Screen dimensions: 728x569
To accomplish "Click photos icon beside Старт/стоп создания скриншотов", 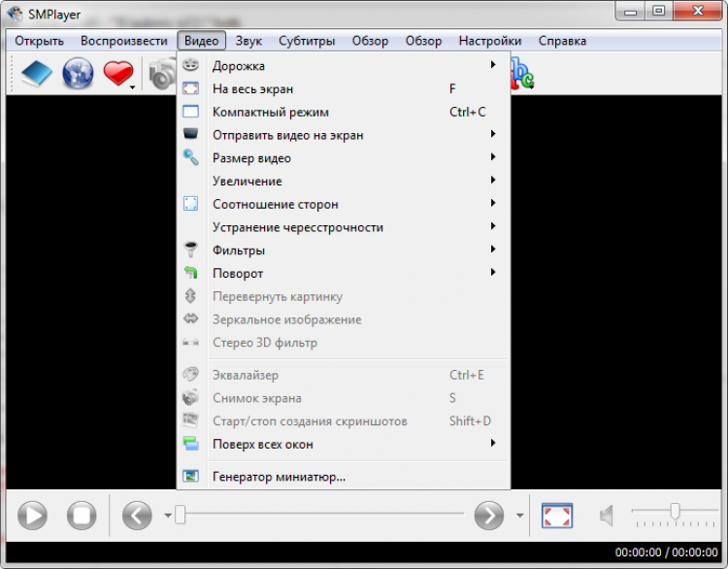I will point(190,420).
